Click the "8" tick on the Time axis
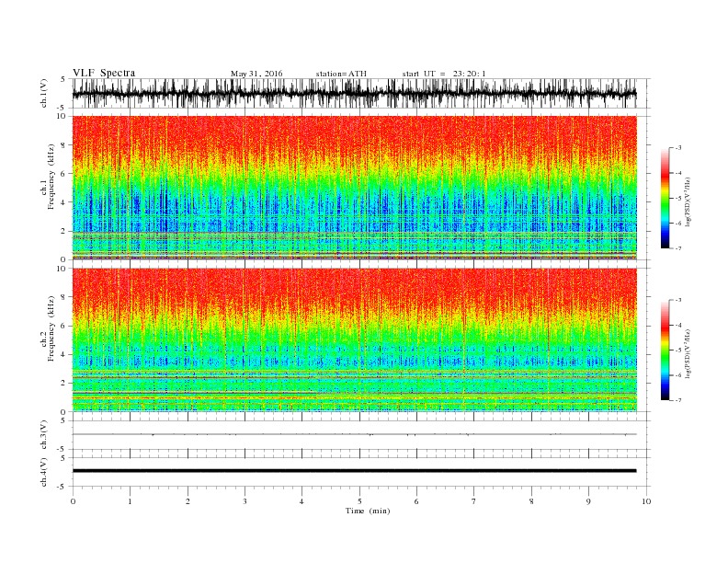Image resolution: width=728 pixels, height=563 pixels. tap(531, 501)
